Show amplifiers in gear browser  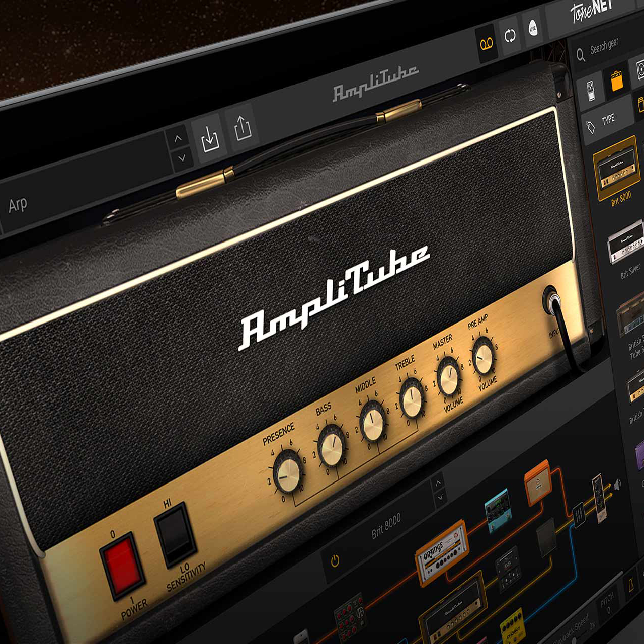(617, 80)
